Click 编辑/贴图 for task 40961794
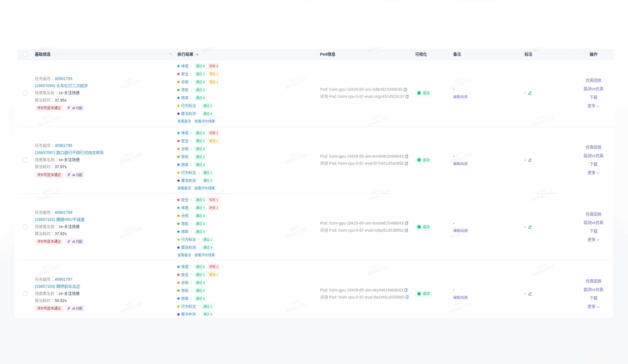 coord(460,97)
